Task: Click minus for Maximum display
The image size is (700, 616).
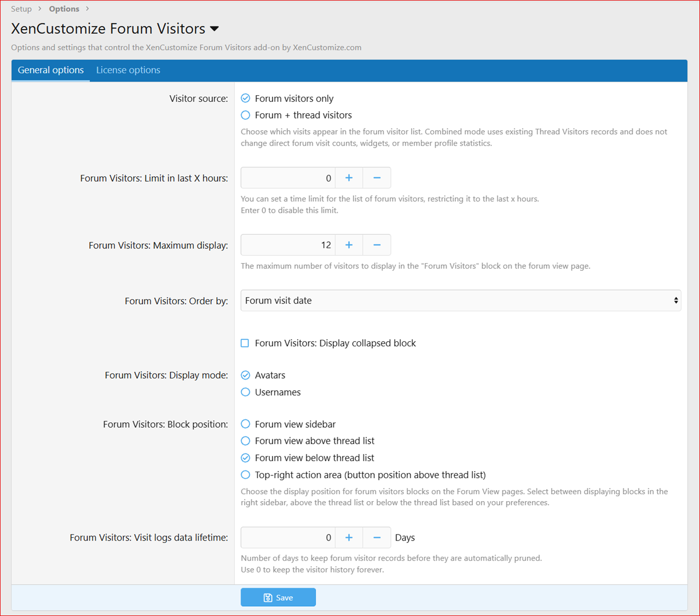Action: point(377,245)
